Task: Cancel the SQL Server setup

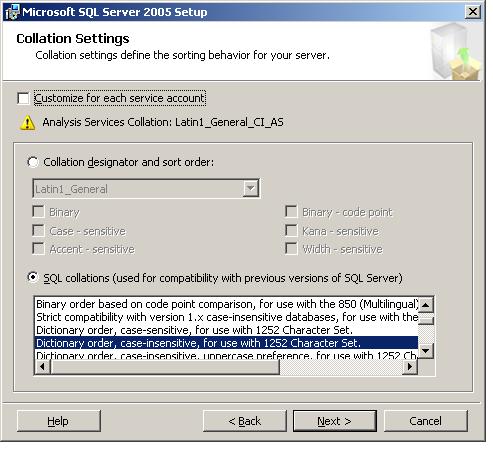Action: 426,421
